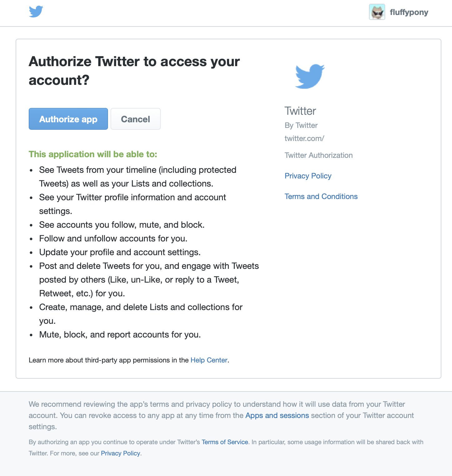Click the Twitter Authorization description text
The image size is (452, 476).
coord(318,155)
